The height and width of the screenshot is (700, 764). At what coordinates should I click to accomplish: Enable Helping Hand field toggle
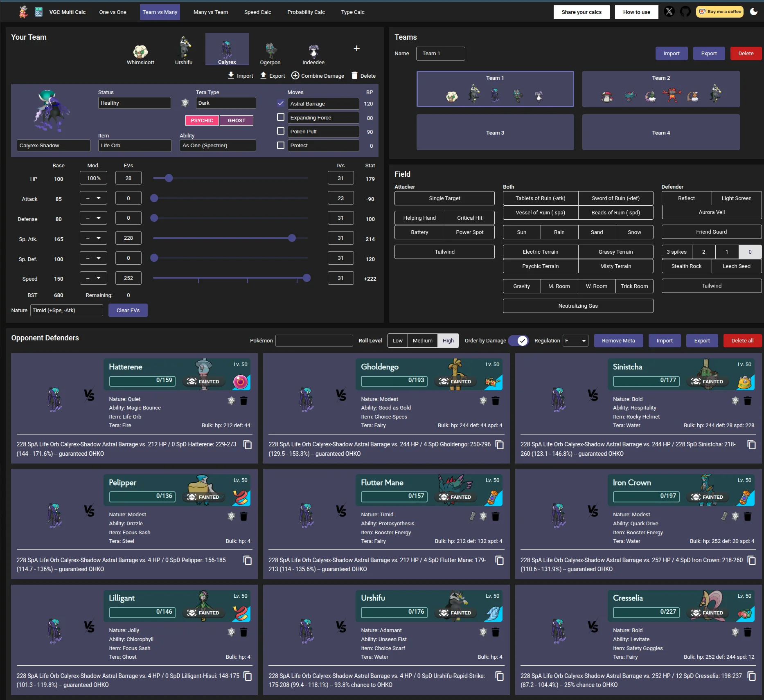point(419,218)
